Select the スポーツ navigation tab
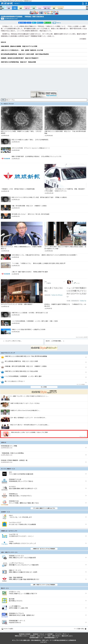 point(27,8)
